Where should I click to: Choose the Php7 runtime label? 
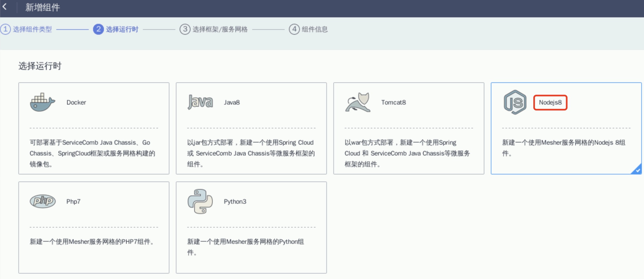[73, 202]
